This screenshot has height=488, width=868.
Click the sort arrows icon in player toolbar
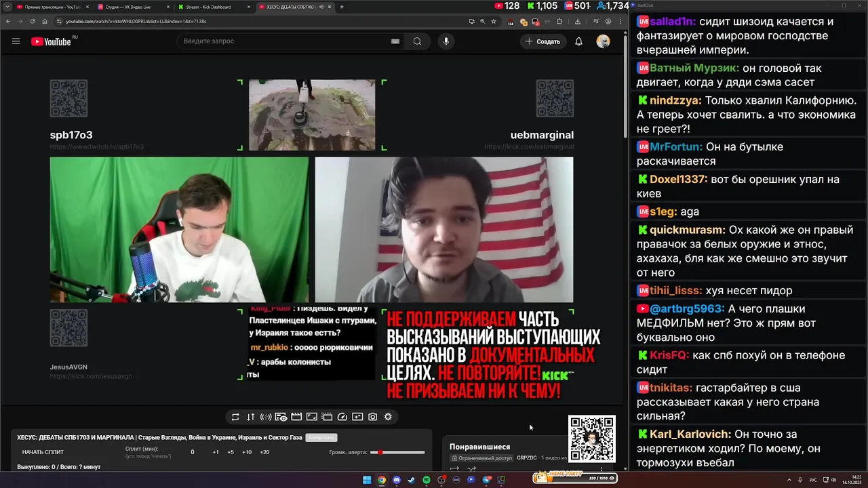[250, 417]
